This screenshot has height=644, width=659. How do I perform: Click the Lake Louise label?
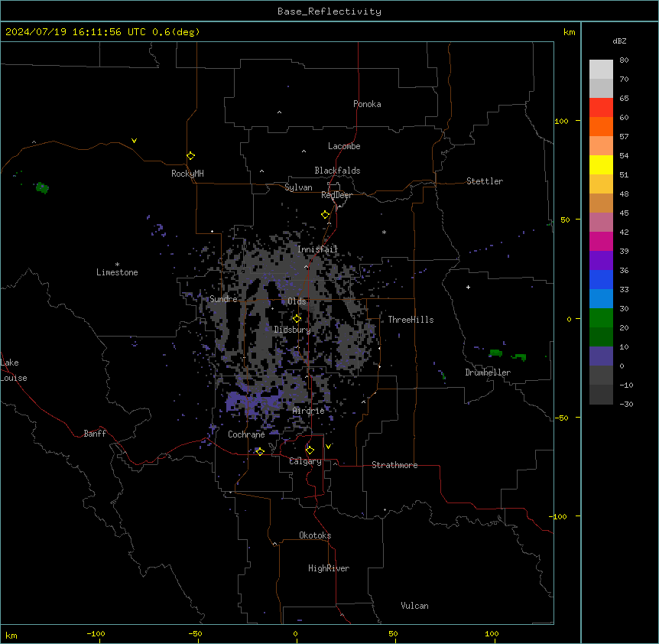point(14,370)
